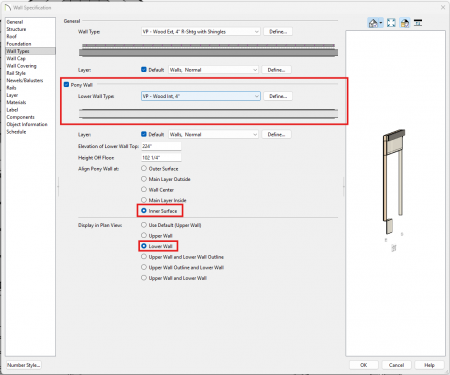
Task: Choose Upper Wall and Lower Wall Outline
Action: coord(144,257)
